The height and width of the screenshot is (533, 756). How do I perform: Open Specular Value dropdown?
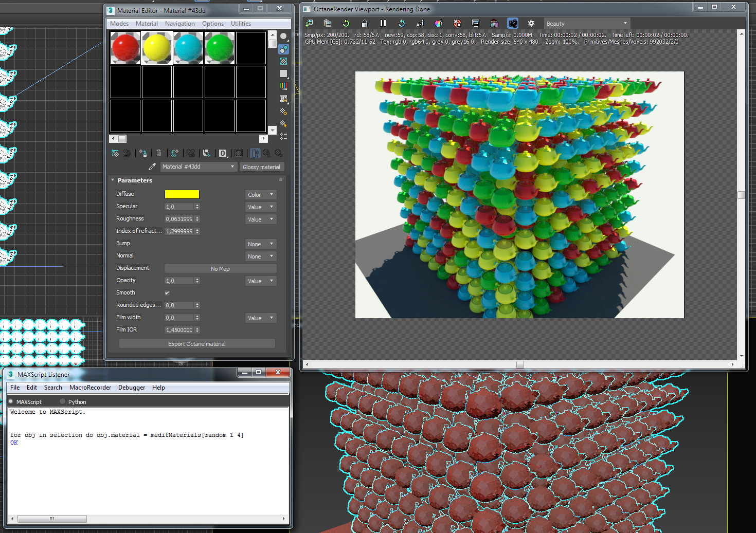(x=261, y=207)
